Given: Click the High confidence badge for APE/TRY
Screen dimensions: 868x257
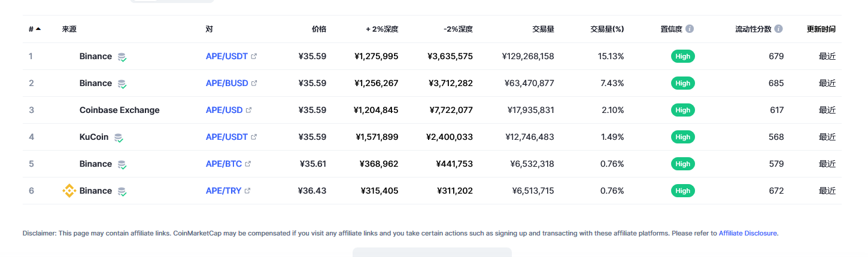Looking at the screenshot, I should (x=683, y=191).
